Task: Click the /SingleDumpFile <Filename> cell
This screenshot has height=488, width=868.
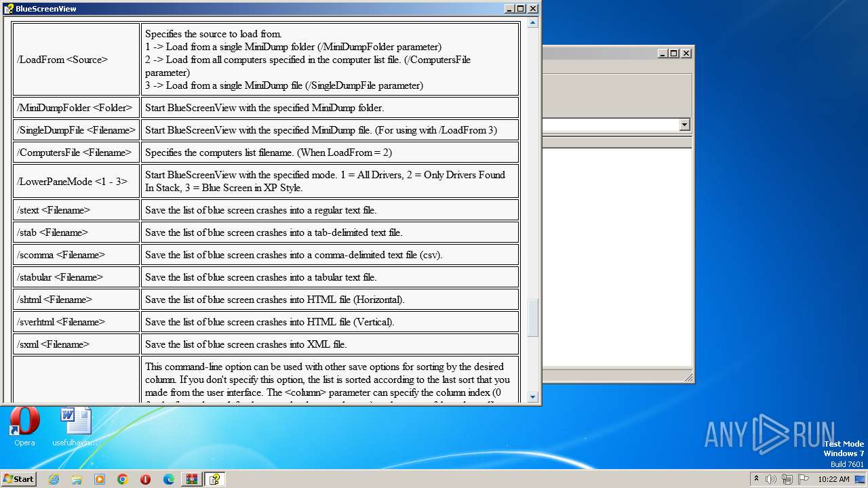Action: coord(76,130)
